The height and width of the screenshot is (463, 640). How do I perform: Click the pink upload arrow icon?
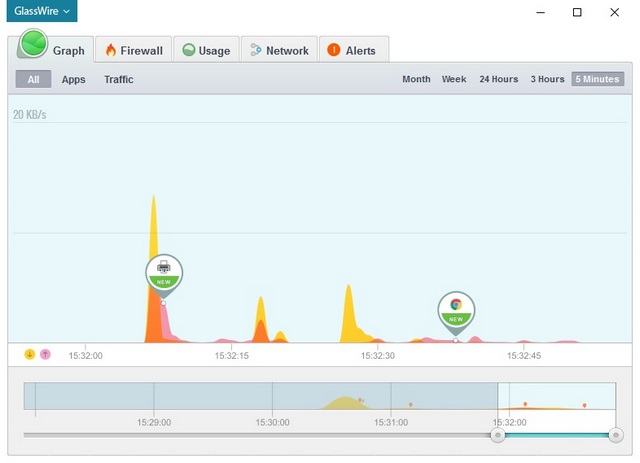tap(45, 355)
